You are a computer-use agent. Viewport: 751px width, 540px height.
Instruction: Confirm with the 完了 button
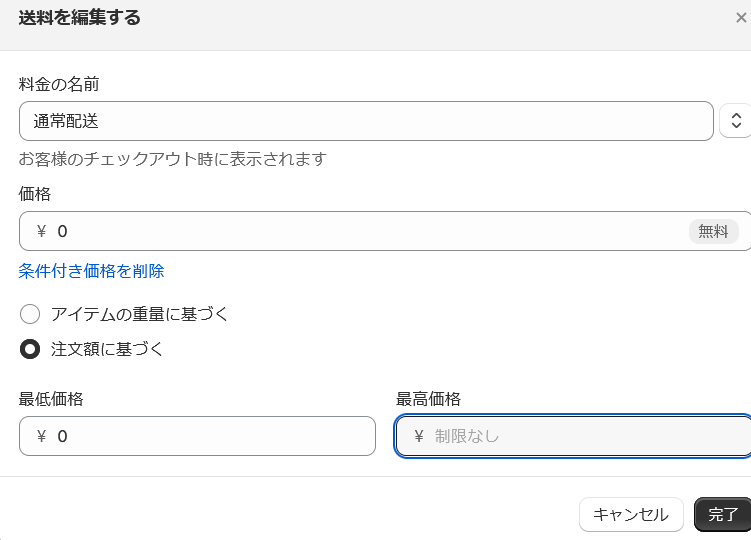(x=722, y=515)
